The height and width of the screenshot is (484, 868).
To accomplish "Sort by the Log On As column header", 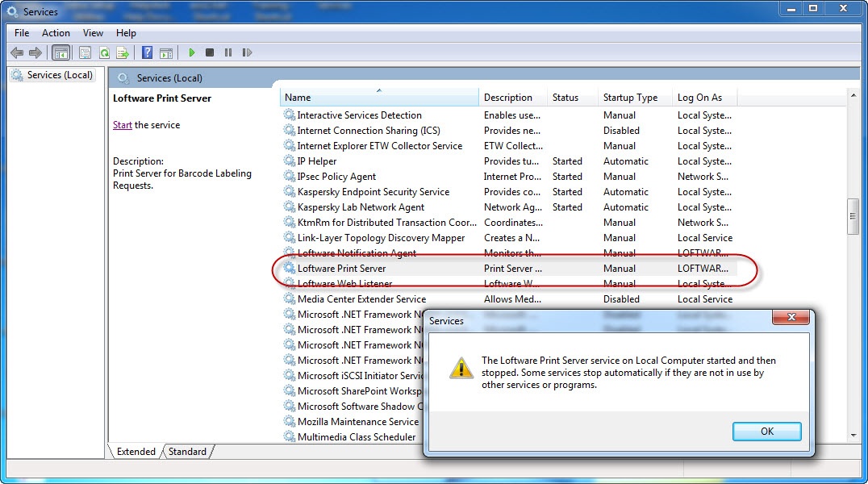I will click(x=705, y=97).
